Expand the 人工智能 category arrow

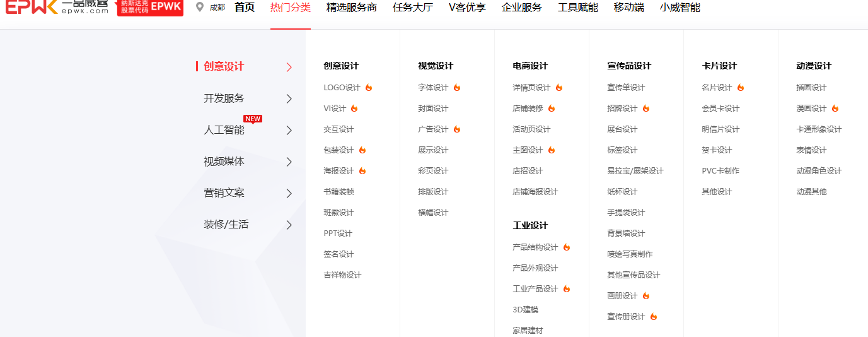(289, 130)
